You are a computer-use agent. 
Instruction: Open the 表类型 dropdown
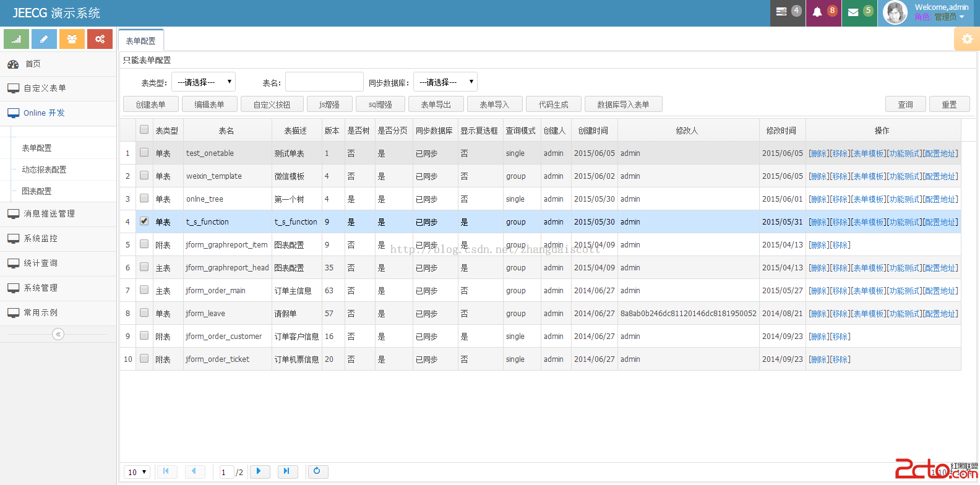click(203, 82)
